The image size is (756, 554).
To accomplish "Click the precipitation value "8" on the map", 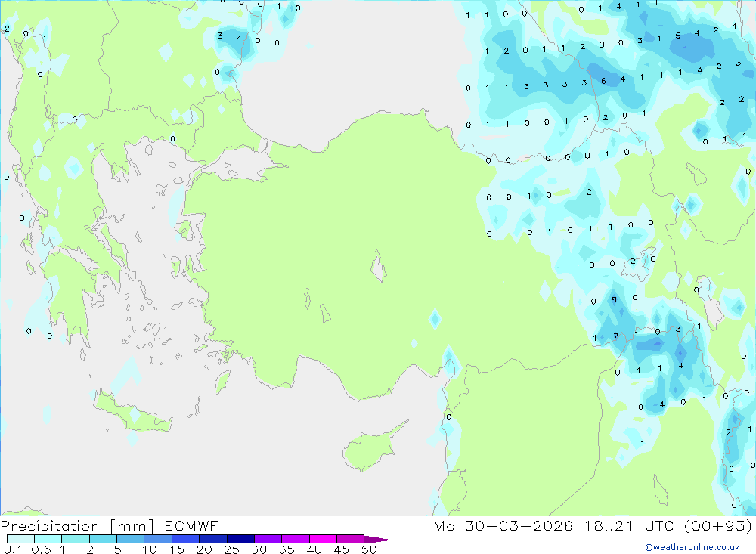I will click(614, 299).
